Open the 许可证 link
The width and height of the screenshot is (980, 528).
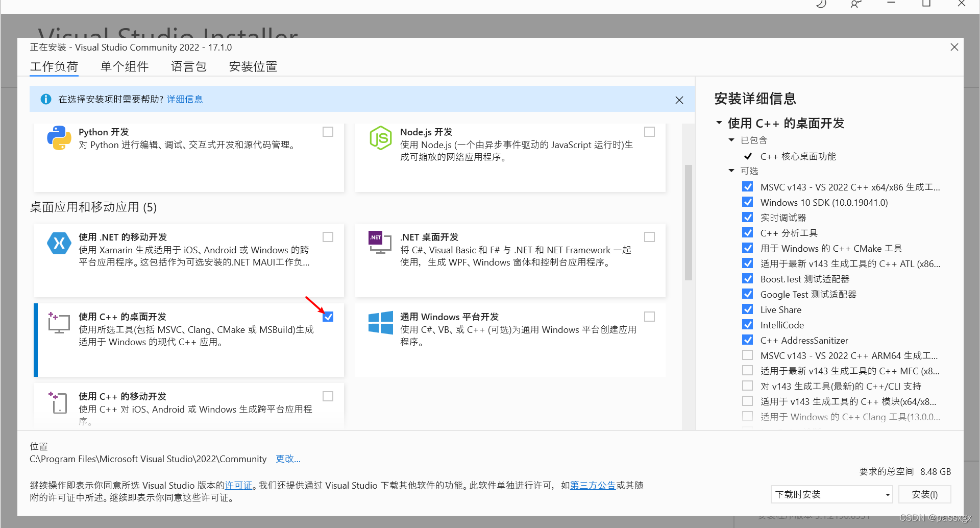(239, 485)
